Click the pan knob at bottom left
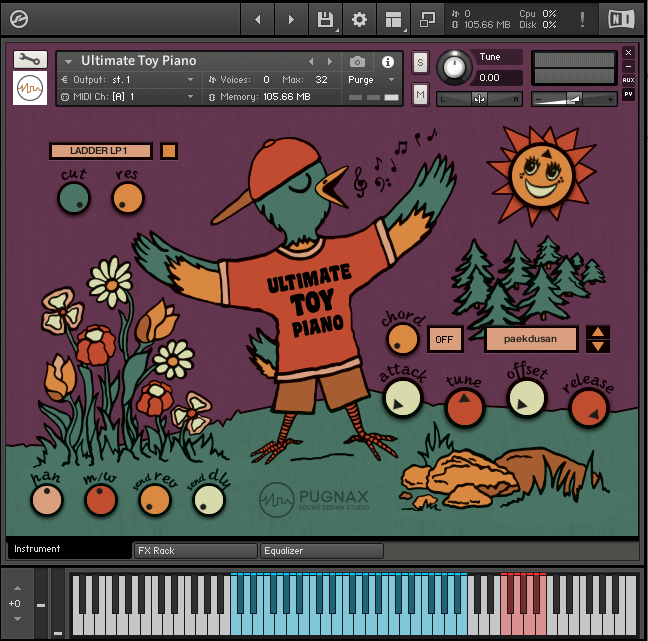Viewport: 648px width, 641px height. tap(47, 500)
